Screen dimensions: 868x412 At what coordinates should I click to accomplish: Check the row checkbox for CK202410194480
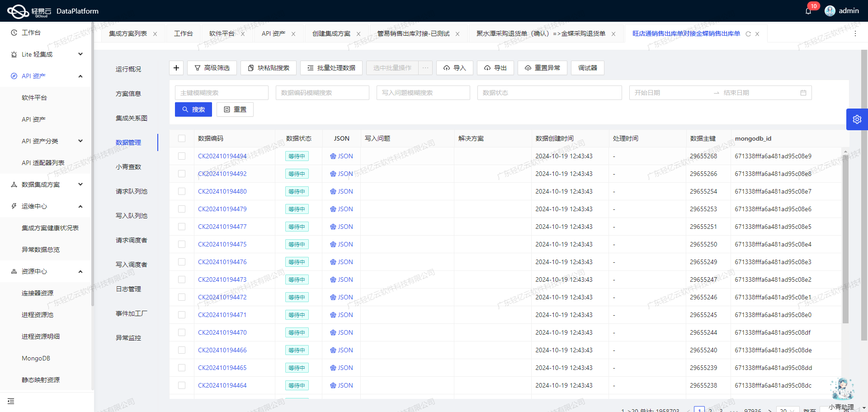(x=182, y=191)
